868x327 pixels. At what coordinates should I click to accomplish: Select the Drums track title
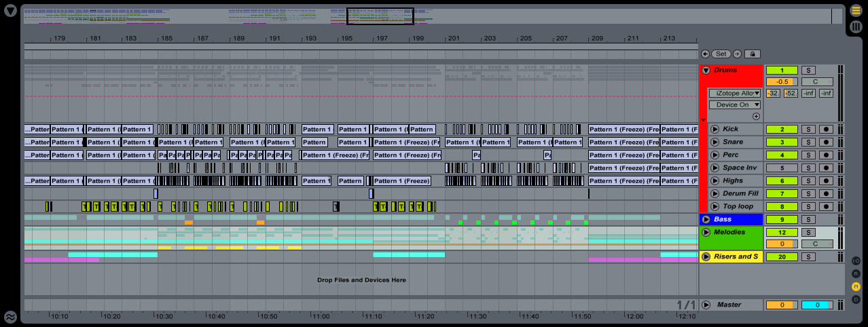[725, 70]
